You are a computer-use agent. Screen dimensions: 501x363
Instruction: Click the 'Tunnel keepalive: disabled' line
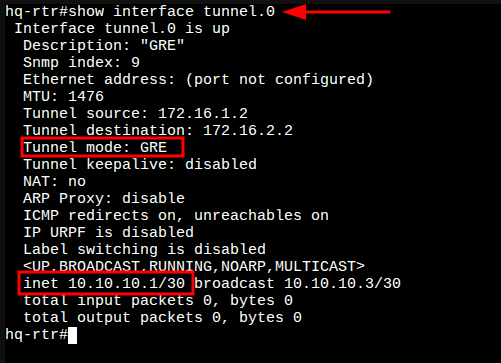(x=140, y=164)
